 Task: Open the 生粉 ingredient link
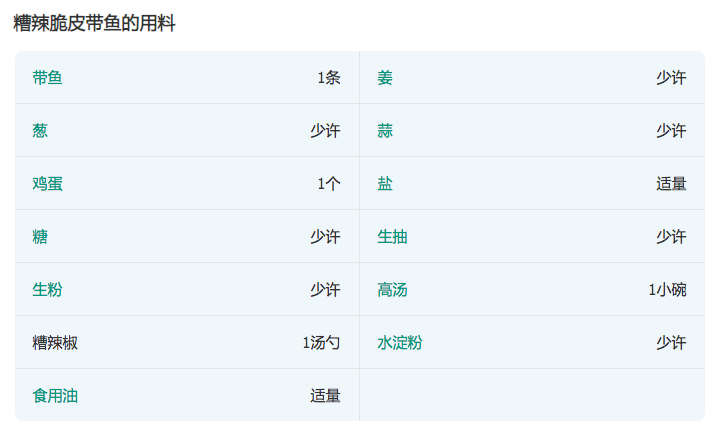tap(47, 290)
